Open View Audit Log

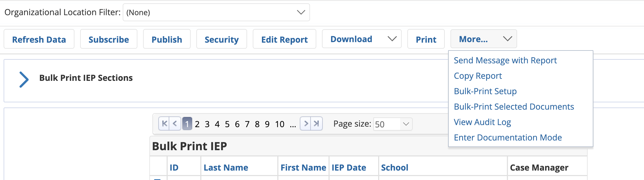coord(482,122)
